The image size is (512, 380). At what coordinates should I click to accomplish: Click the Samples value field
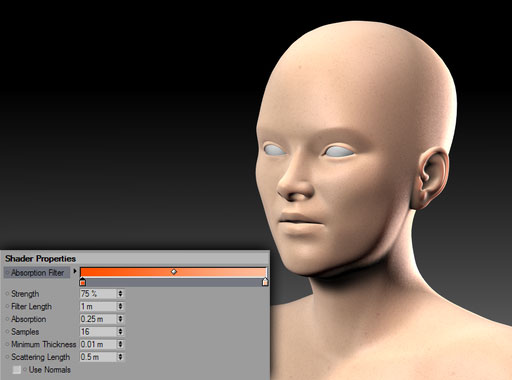click(x=98, y=332)
